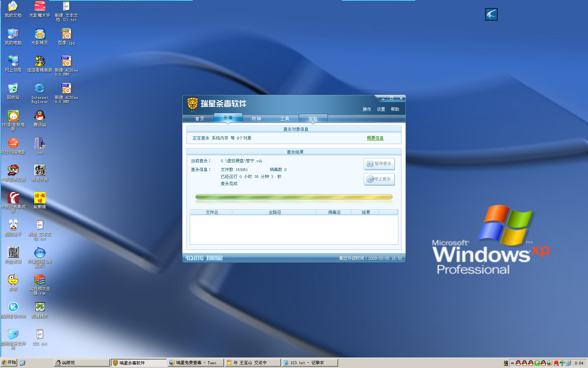Click the 停止查杀 stop scan button

point(379,179)
